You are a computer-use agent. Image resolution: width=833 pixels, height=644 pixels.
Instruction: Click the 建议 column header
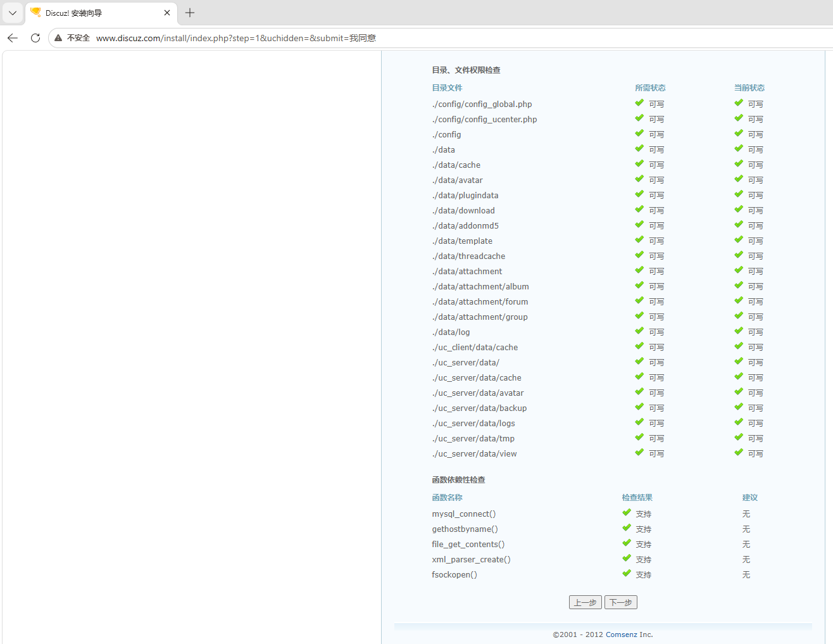750,498
